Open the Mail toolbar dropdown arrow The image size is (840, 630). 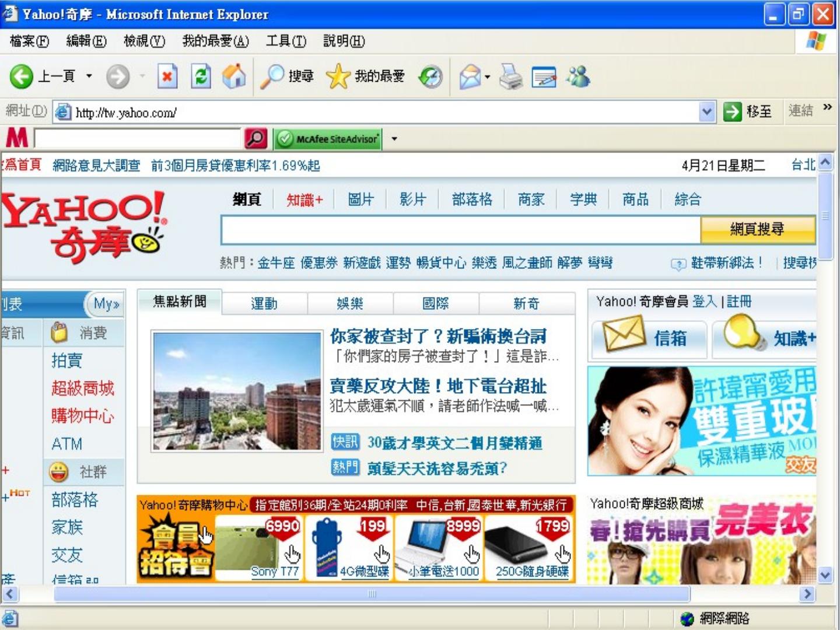[x=488, y=76]
